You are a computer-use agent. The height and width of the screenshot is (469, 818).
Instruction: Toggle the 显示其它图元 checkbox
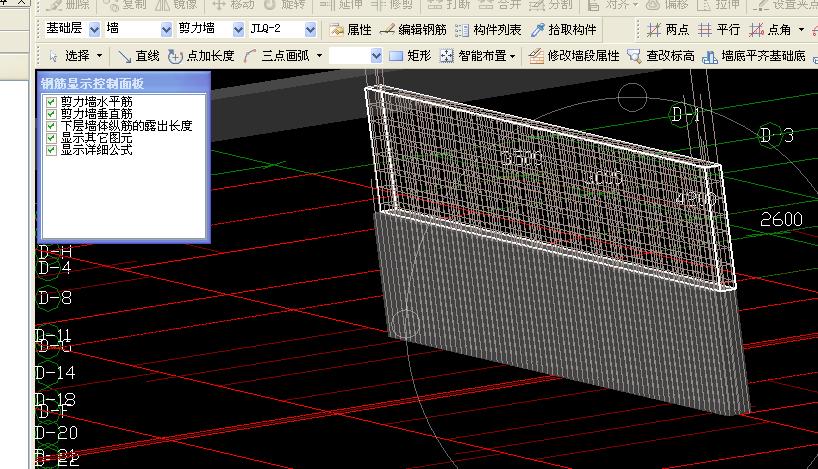51,138
